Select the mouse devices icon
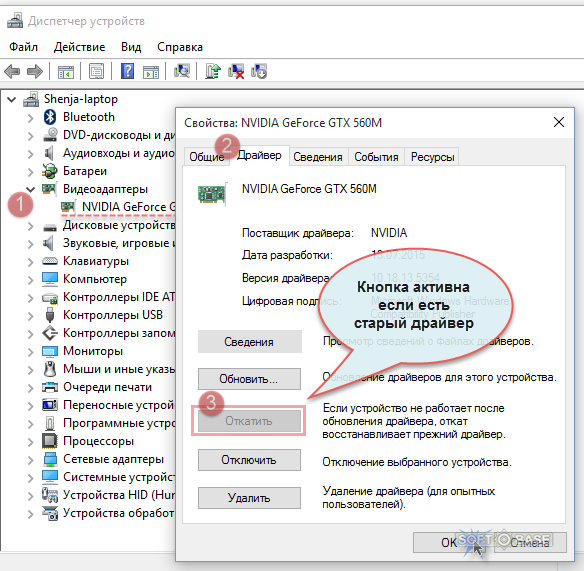The height and width of the screenshot is (571, 584). click(x=50, y=369)
